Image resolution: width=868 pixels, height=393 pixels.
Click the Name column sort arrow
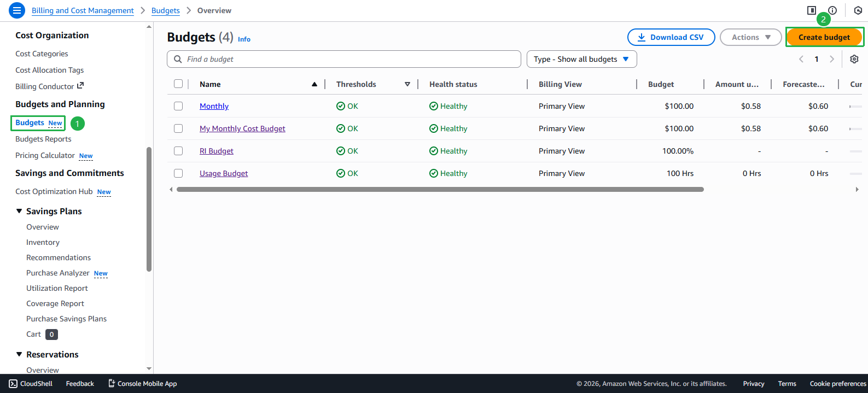tap(314, 84)
